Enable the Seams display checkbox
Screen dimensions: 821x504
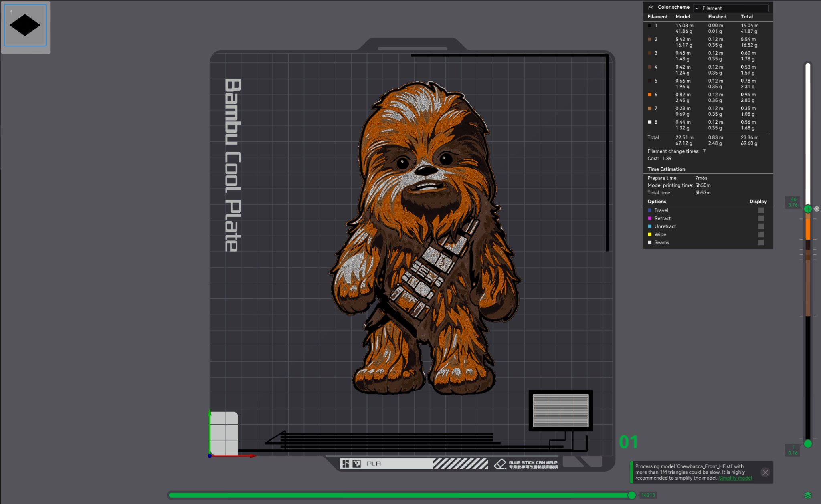tap(761, 242)
